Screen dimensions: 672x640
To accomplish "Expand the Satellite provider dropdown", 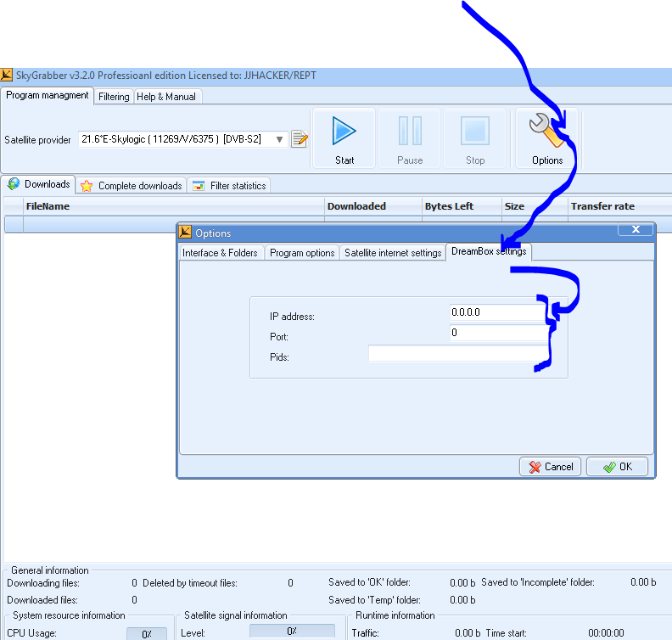I will (279, 139).
